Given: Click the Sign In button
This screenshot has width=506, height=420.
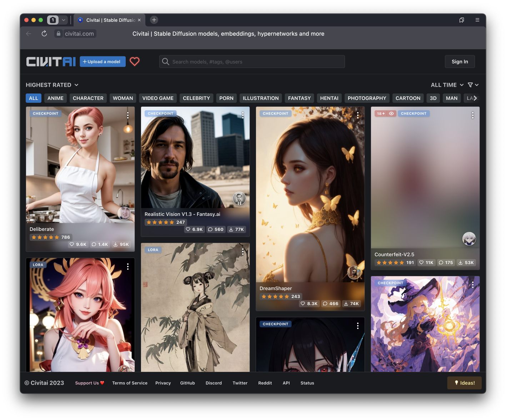Looking at the screenshot, I should 460,62.
